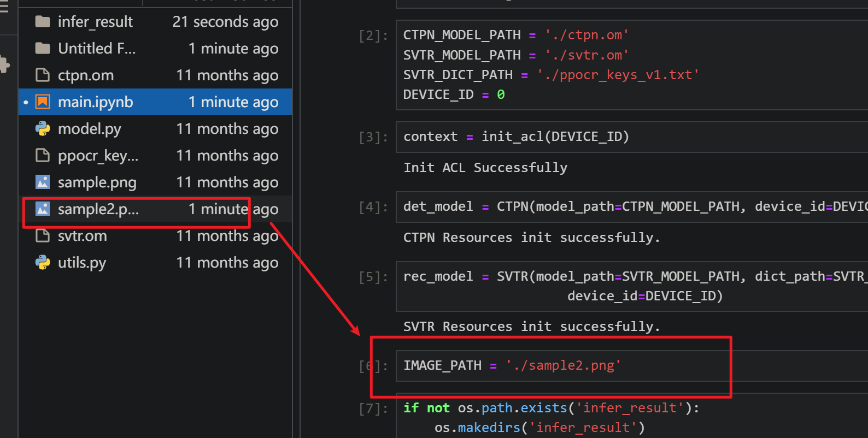Click the model.py Python icon

click(x=43, y=129)
